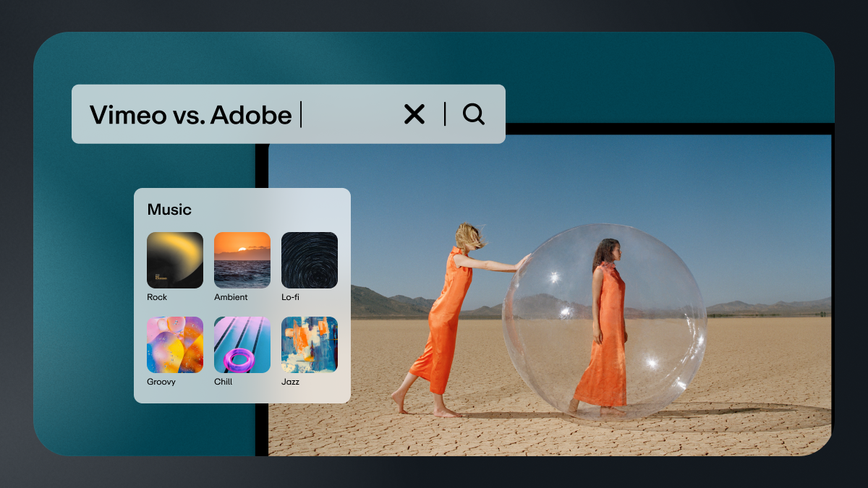Screen dimensions: 868x488
Task: Clear the search text with the X icon
Action: pos(414,114)
